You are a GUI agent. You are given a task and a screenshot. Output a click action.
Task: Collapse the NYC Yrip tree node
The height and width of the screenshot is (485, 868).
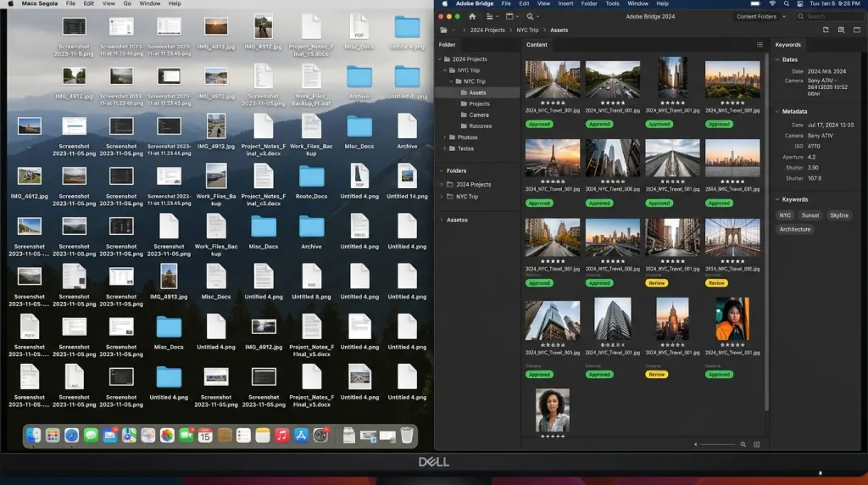(x=444, y=70)
